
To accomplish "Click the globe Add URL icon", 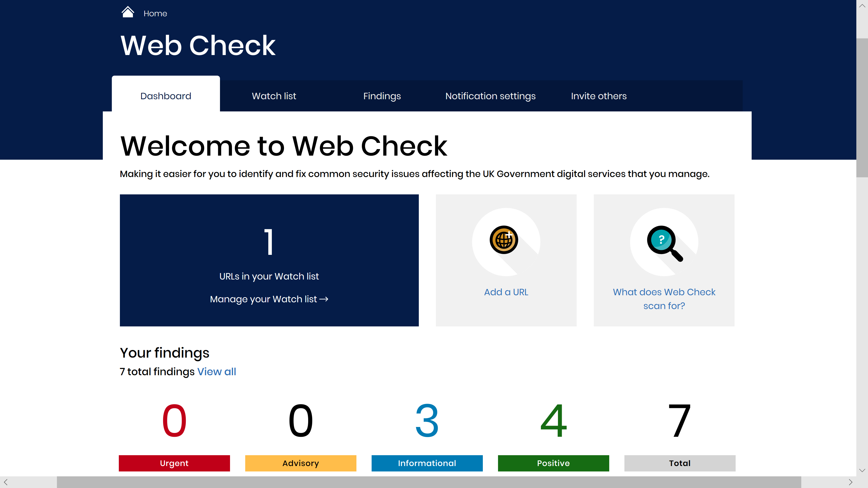I will 504,240.
